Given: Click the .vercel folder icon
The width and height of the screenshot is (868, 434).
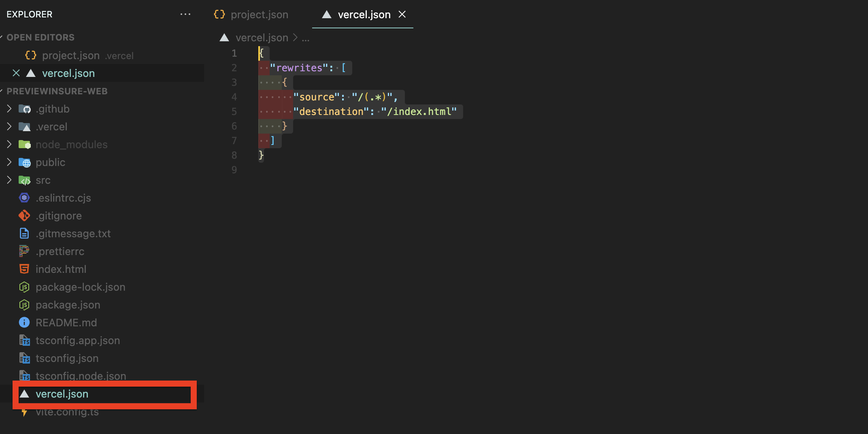Looking at the screenshot, I should (x=25, y=127).
